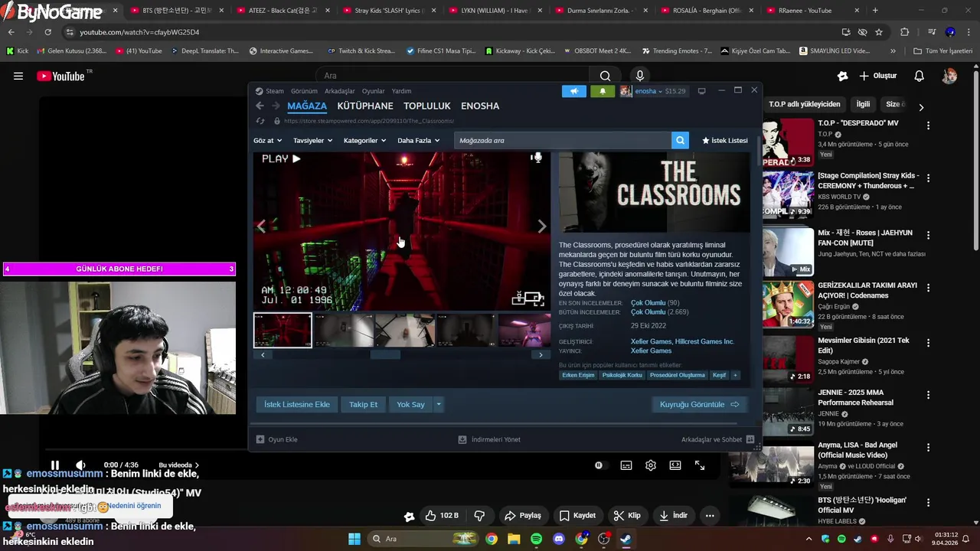The width and height of the screenshot is (980, 551).
Task: Expand the Tavsiyeler dropdown
Action: click(x=312, y=141)
